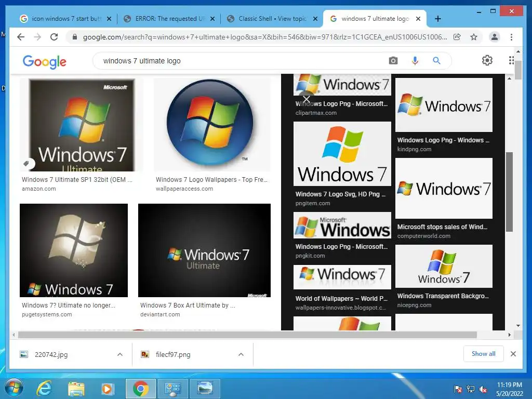Expand options for filecf97.png download
532x399 pixels.
(x=241, y=354)
